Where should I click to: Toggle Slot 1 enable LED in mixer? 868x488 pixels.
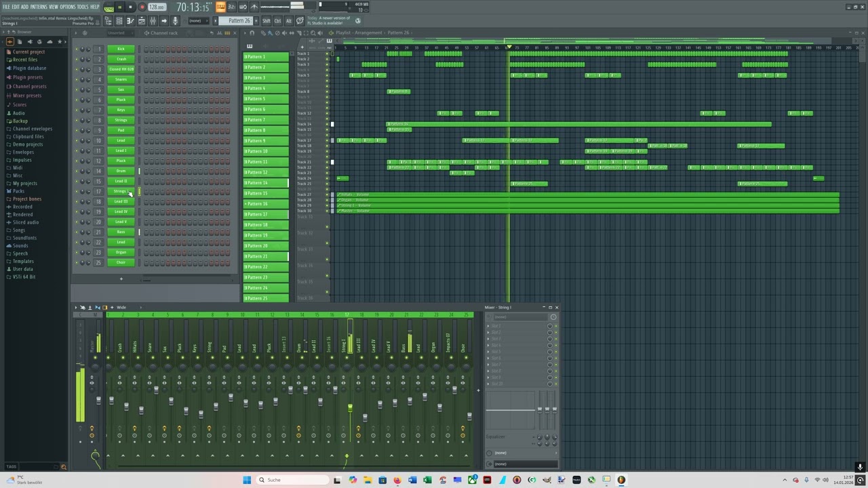556,325
